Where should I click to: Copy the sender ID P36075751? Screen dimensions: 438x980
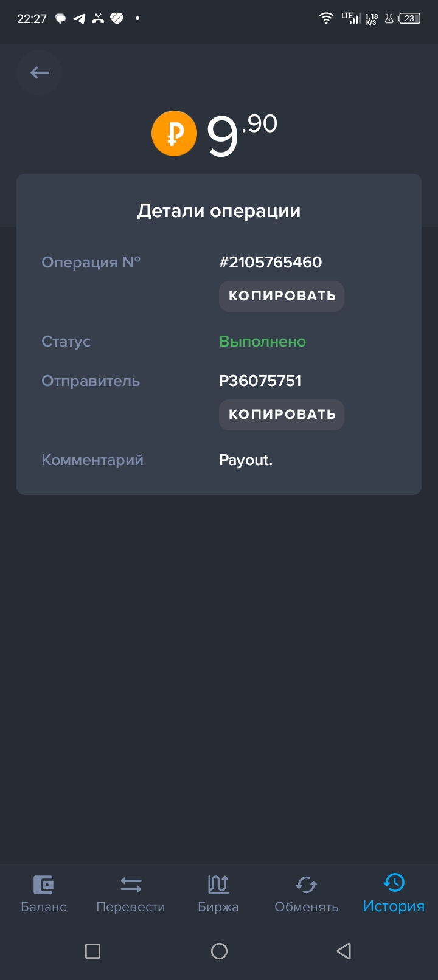(x=282, y=415)
